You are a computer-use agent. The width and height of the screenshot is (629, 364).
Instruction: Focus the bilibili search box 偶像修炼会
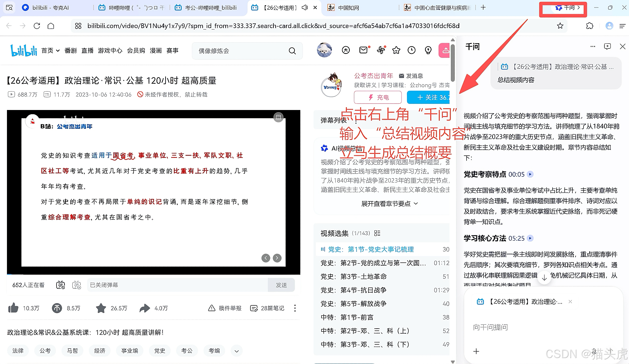[240, 51]
